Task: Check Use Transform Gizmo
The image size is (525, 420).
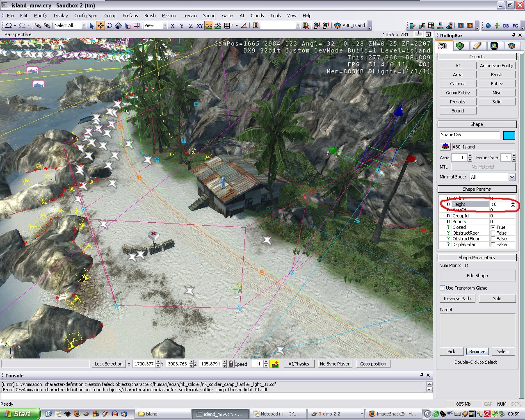Action: [443, 288]
